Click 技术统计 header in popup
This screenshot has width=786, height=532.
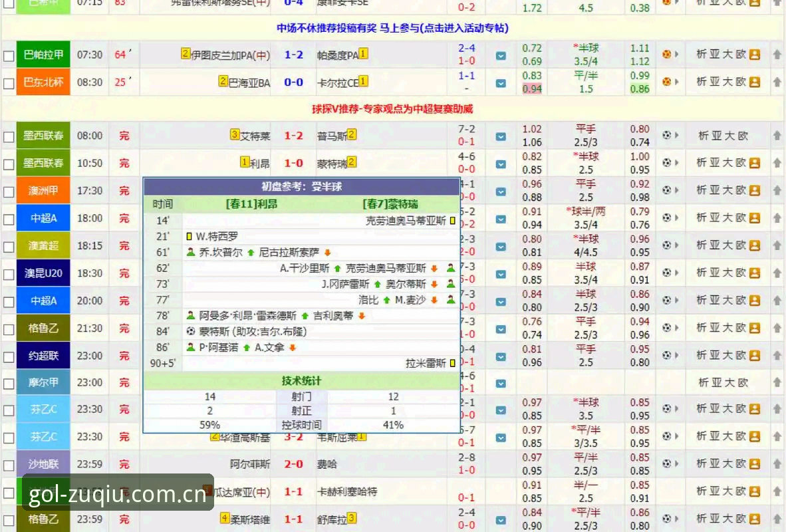301,380
